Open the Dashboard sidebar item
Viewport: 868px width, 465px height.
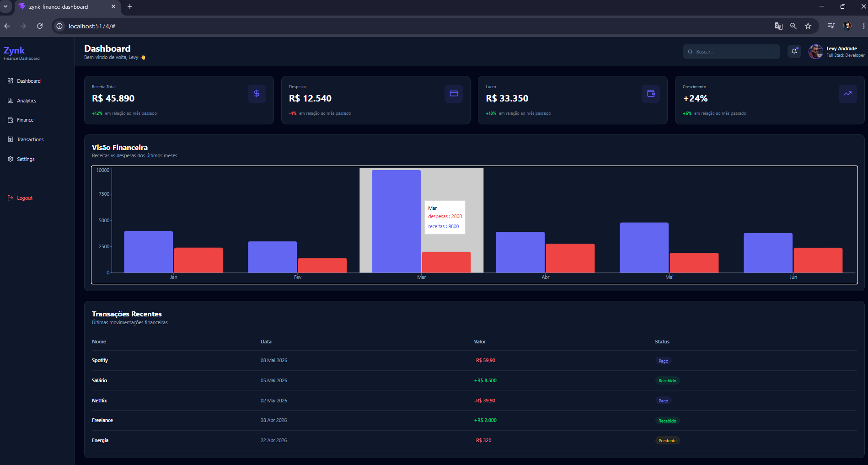[24, 81]
